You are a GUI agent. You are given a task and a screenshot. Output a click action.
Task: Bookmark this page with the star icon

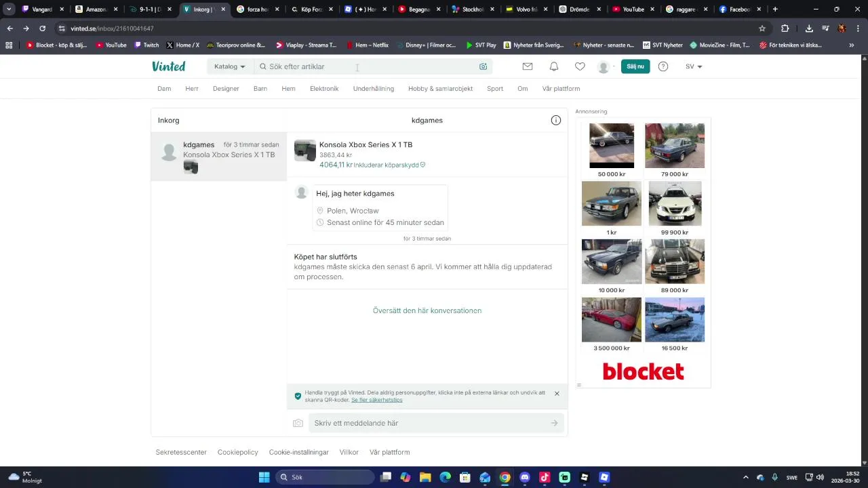[762, 28]
